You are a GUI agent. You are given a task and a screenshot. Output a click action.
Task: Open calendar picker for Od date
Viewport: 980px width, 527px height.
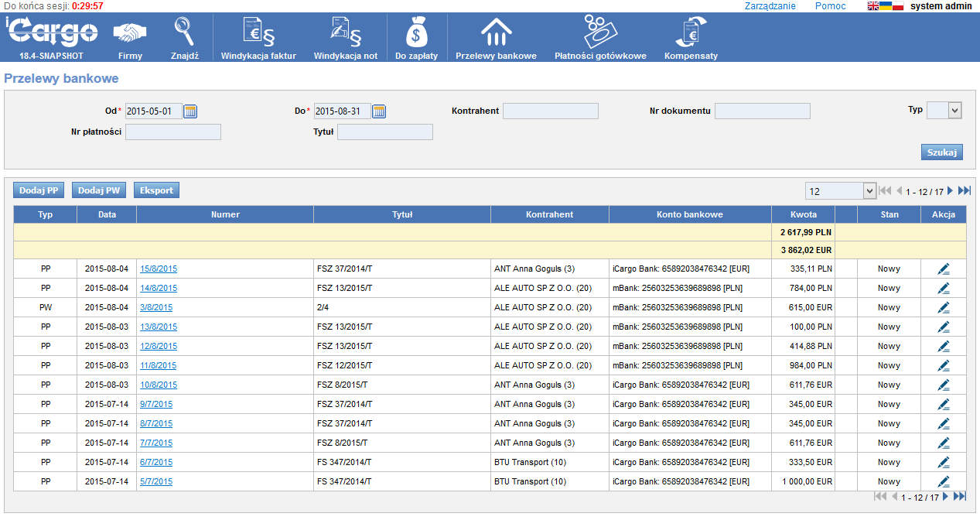[190, 111]
